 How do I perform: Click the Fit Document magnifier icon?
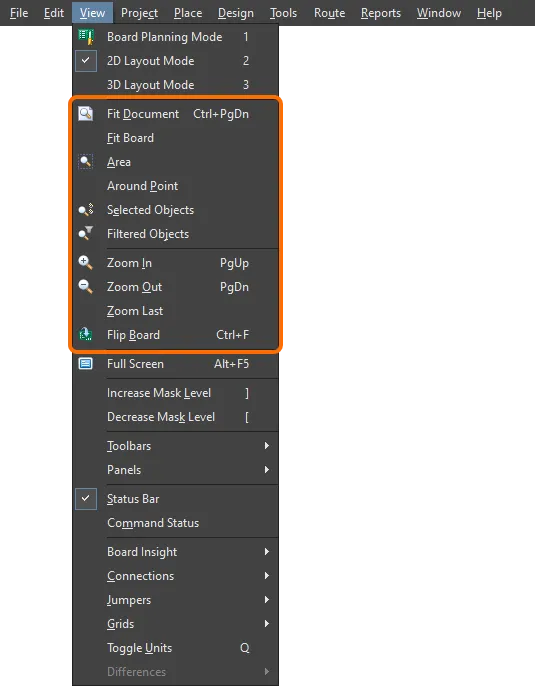(86, 114)
